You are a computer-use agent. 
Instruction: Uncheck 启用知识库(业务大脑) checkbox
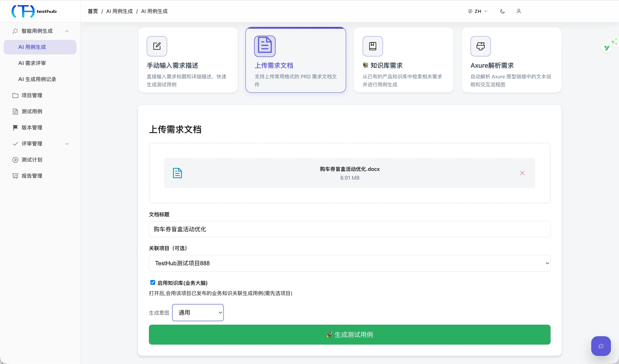[x=153, y=282]
